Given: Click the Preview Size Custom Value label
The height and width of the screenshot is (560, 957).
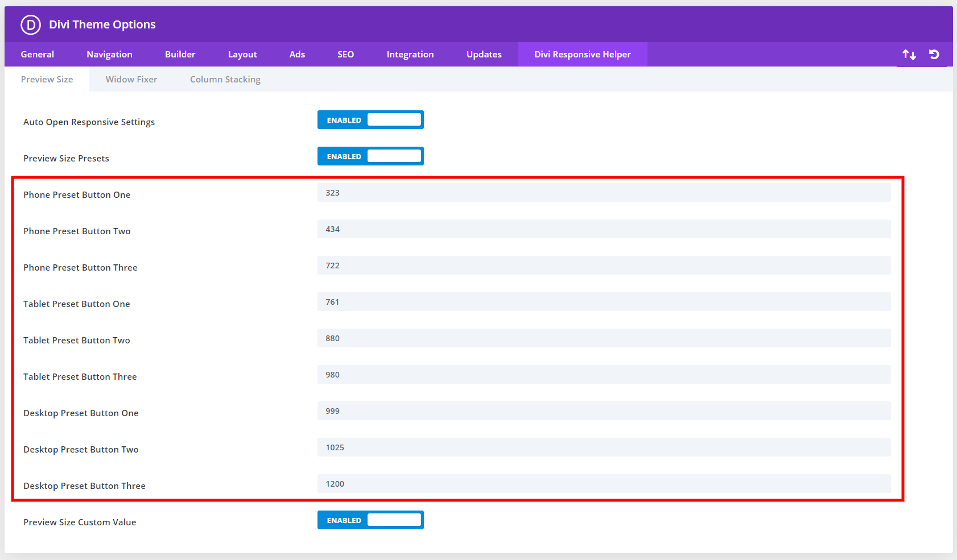Looking at the screenshot, I should pyautogui.click(x=80, y=522).
